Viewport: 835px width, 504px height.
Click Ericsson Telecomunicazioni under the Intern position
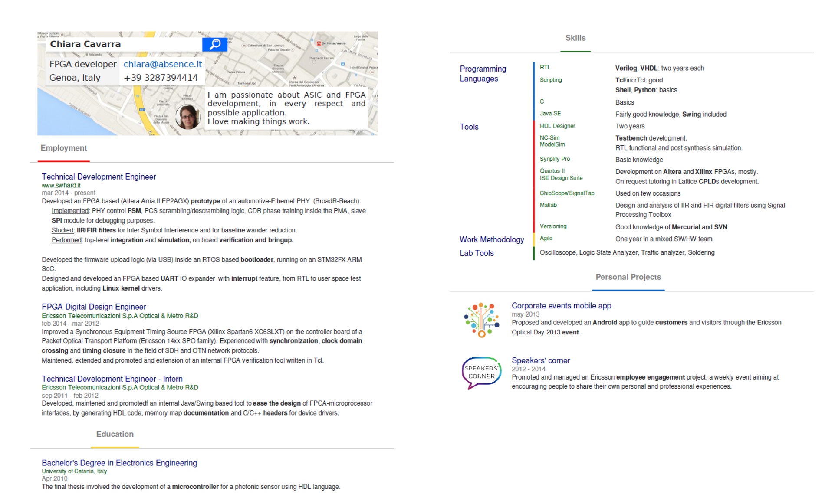pos(120,387)
